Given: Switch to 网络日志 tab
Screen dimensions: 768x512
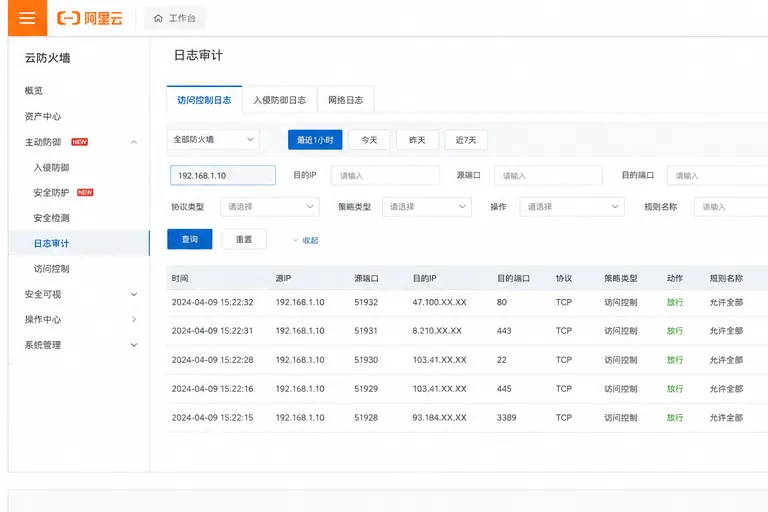Looking at the screenshot, I should [346, 100].
